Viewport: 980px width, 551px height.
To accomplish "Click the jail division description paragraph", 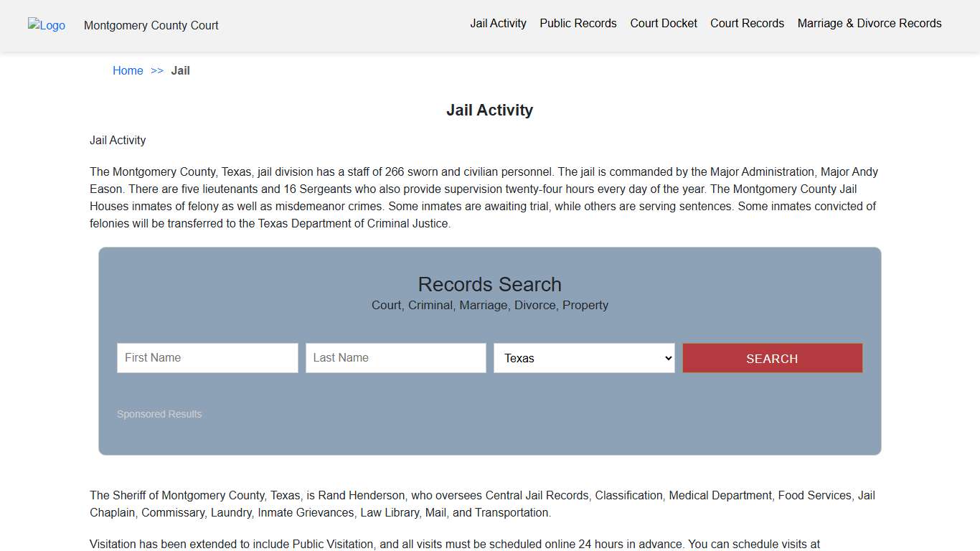I will click(x=484, y=197).
